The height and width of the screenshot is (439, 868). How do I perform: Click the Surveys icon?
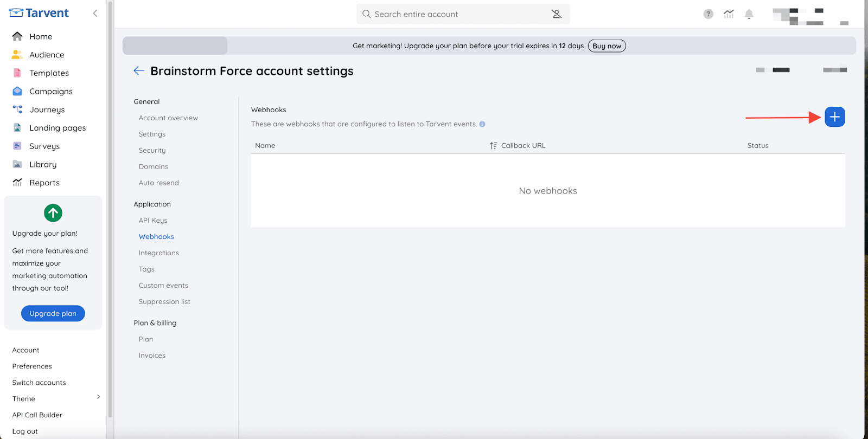pyautogui.click(x=17, y=146)
